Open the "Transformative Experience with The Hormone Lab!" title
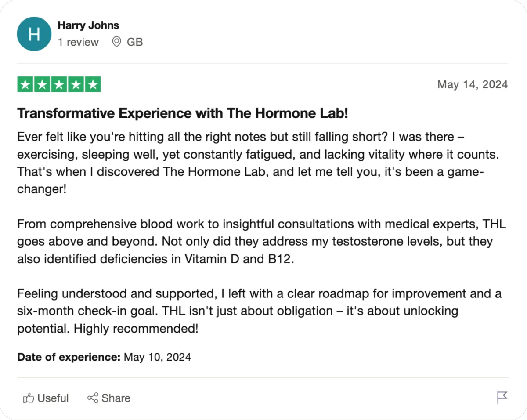The image size is (527, 420). pos(182,114)
